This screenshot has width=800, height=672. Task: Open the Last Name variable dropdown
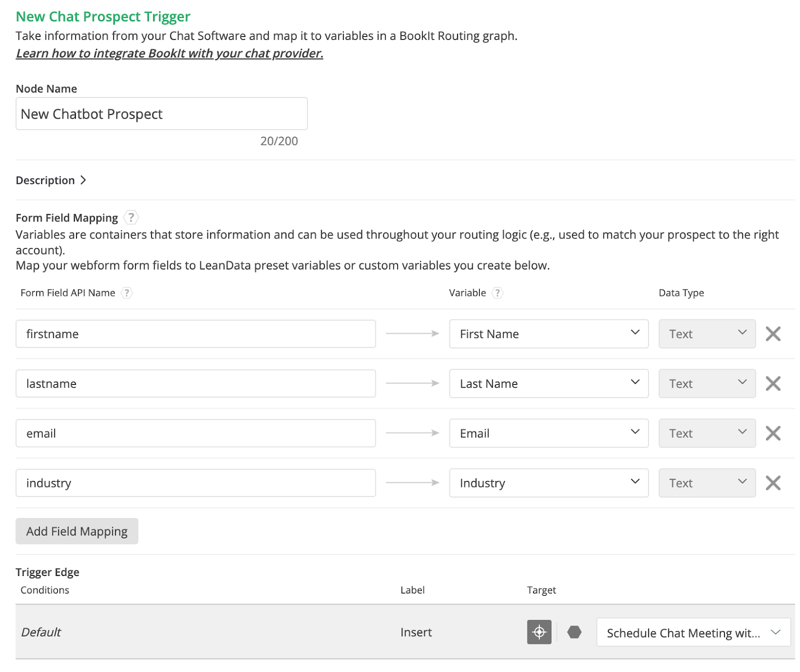tap(548, 383)
